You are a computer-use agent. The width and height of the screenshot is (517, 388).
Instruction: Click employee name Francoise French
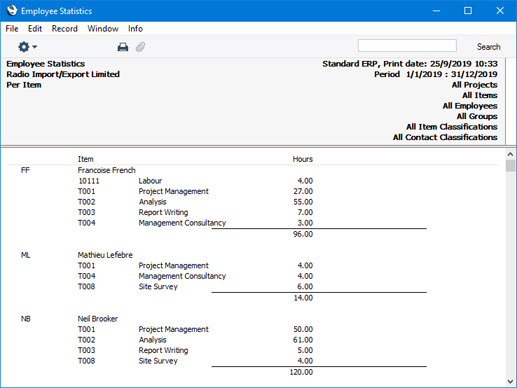click(x=106, y=170)
